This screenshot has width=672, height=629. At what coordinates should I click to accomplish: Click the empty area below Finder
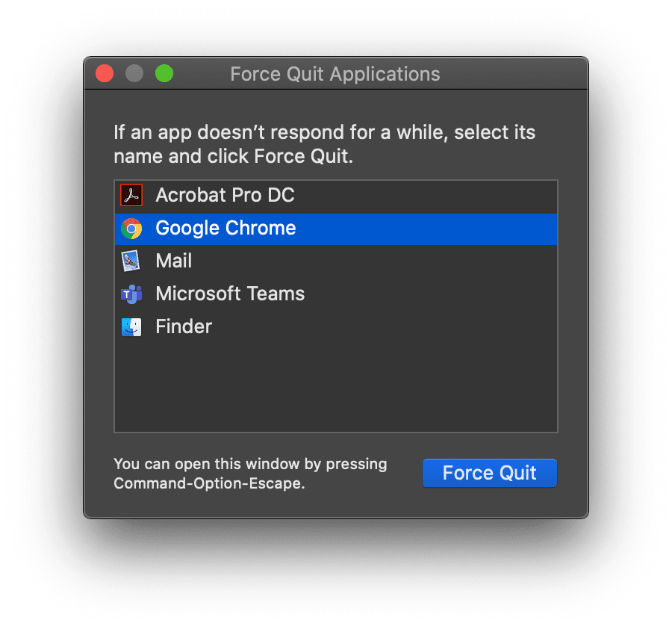click(335, 381)
